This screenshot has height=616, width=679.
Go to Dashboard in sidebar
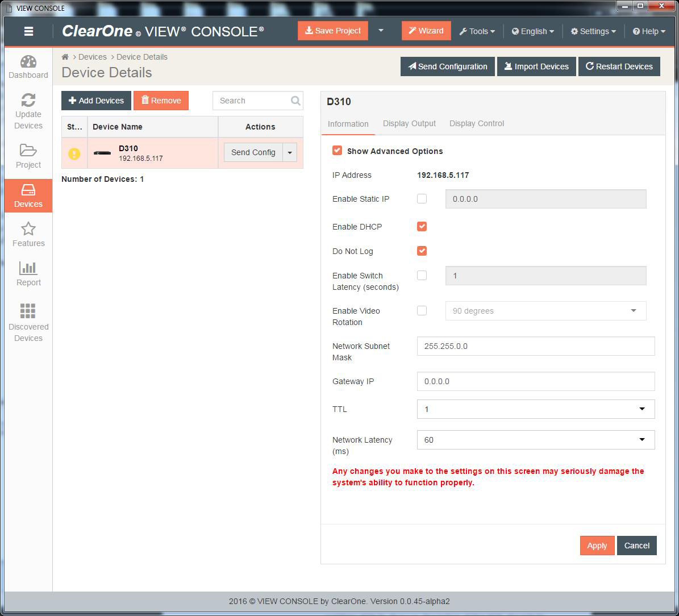point(28,67)
